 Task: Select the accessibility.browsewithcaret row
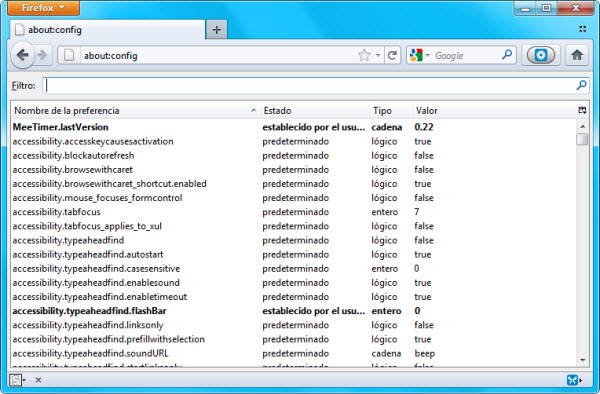(293, 170)
